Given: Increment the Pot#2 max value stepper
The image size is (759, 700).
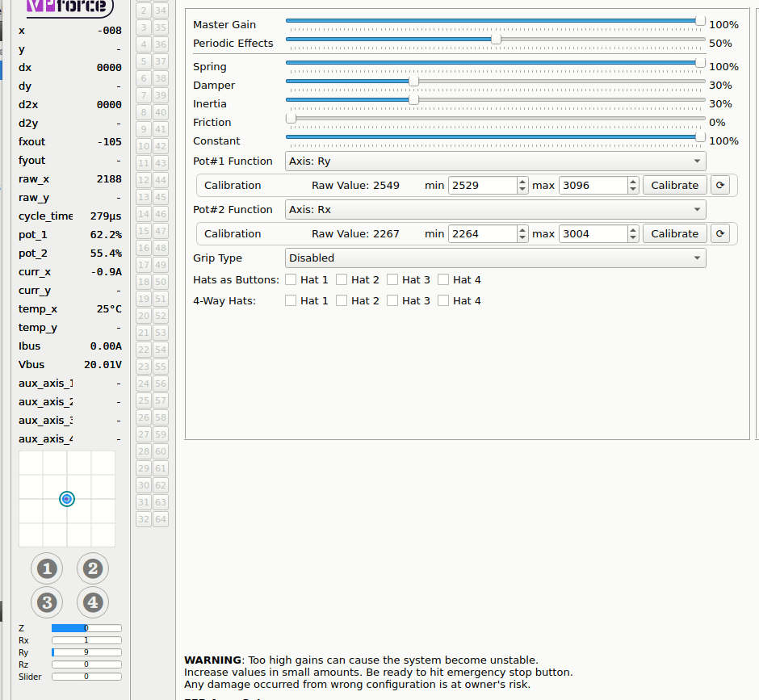Looking at the screenshot, I should point(633,229).
